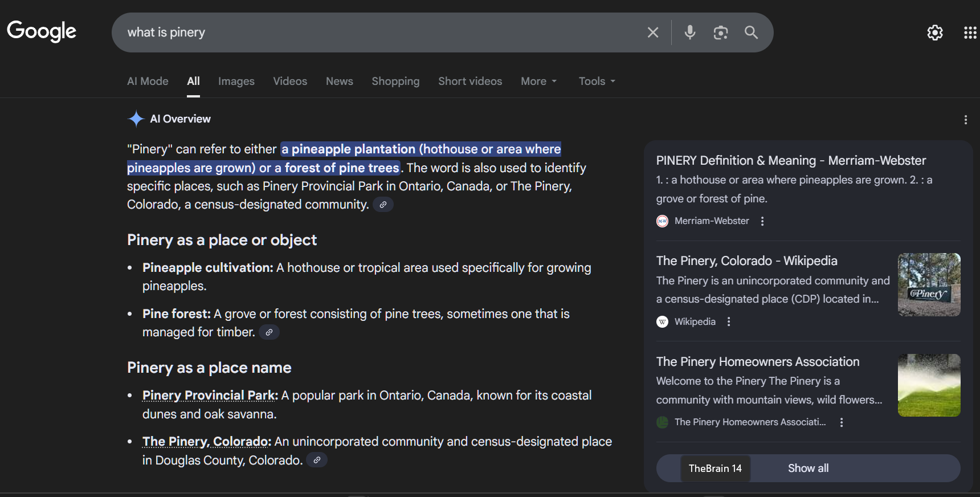
Task: Click The Pinery Colorado sign thumbnail
Action: [929, 284]
